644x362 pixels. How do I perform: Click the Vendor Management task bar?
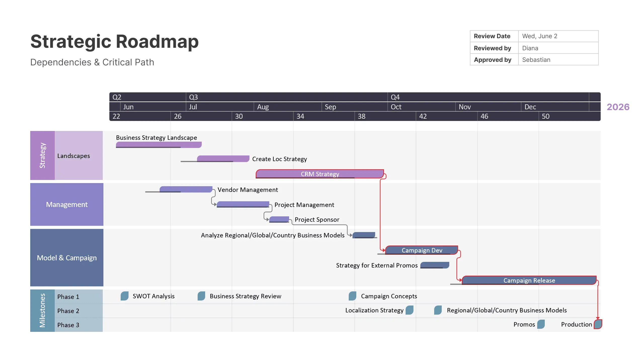click(186, 189)
